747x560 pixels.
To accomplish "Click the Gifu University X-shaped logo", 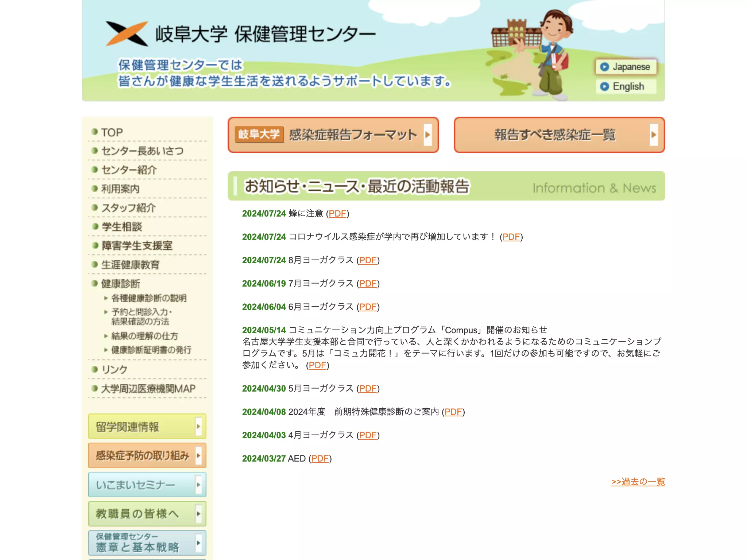I will (x=127, y=34).
